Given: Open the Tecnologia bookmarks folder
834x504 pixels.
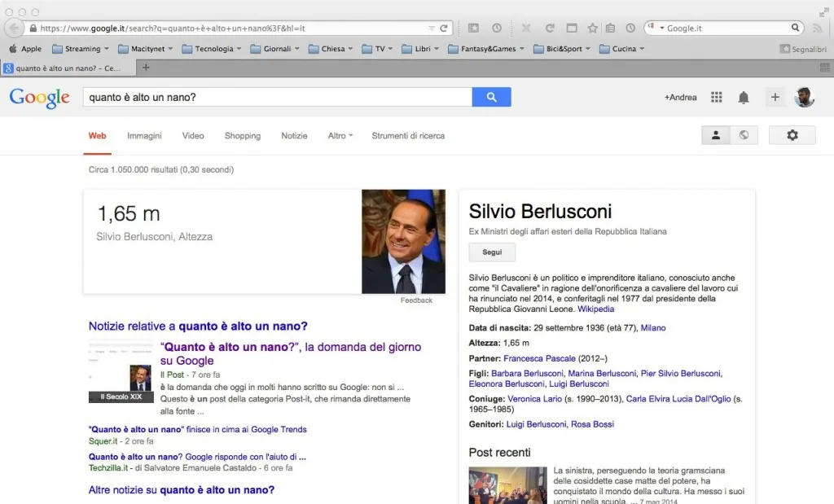Looking at the screenshot, I should point(207,49).
